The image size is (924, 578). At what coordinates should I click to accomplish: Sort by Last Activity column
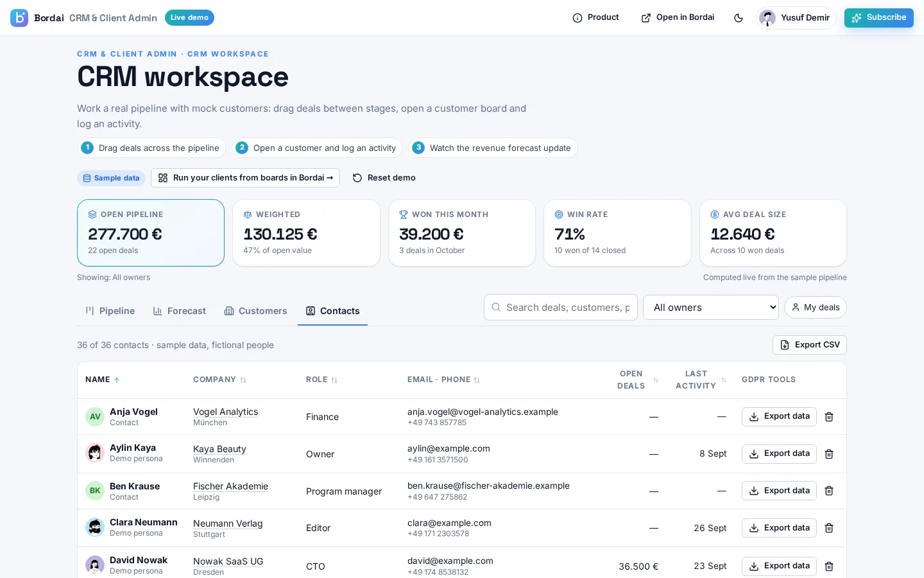pyautogui.click(x=701, y=380)
